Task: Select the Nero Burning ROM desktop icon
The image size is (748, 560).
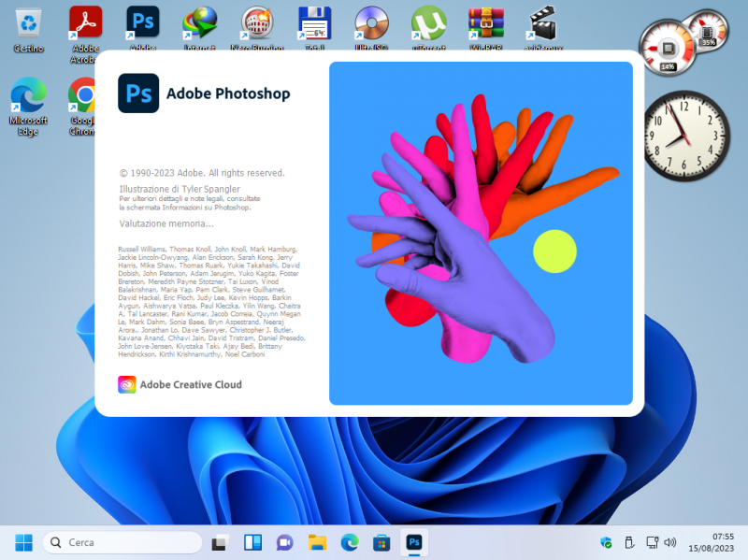Action: (x=257, y=23)
